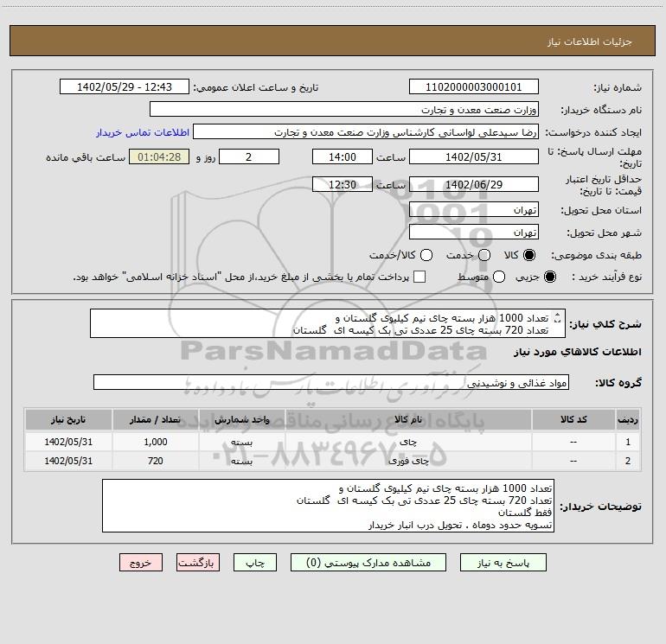Click the شرح کلی نیاز text area

click(x=328, y=323)
